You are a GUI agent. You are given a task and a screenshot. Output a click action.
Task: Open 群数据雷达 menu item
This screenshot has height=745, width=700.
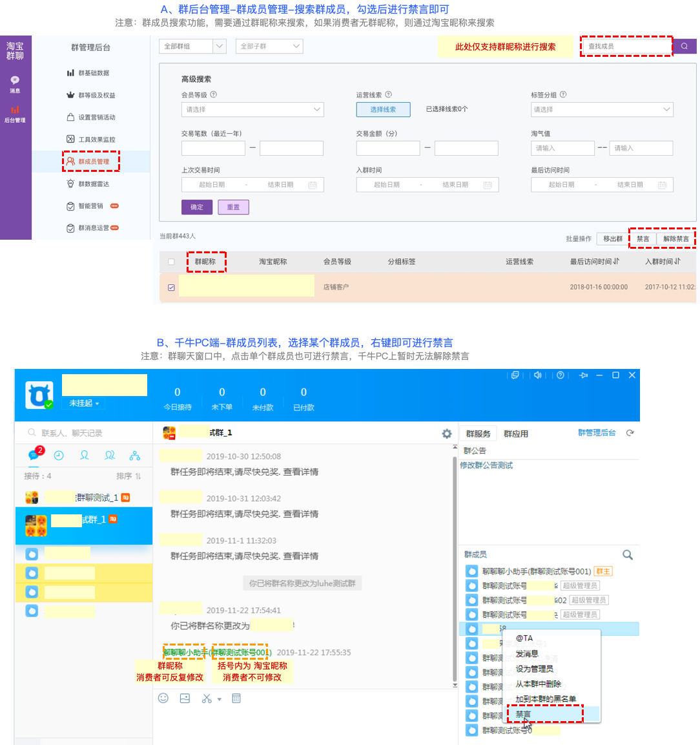click(88, 184)
